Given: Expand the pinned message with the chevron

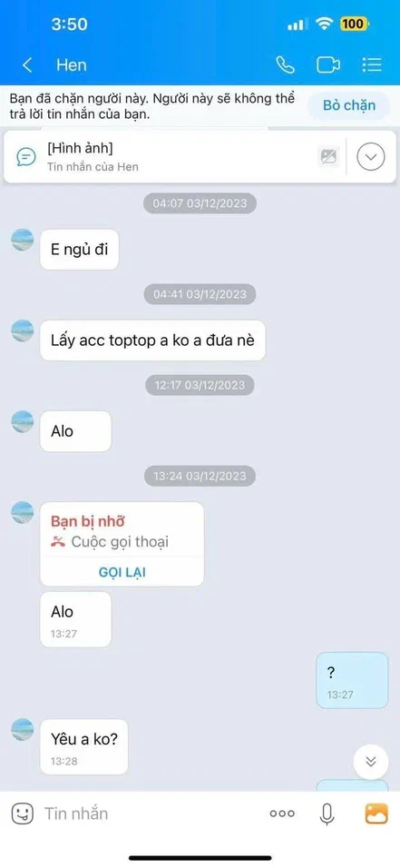Looking at the screenshot, I should 371,157.
